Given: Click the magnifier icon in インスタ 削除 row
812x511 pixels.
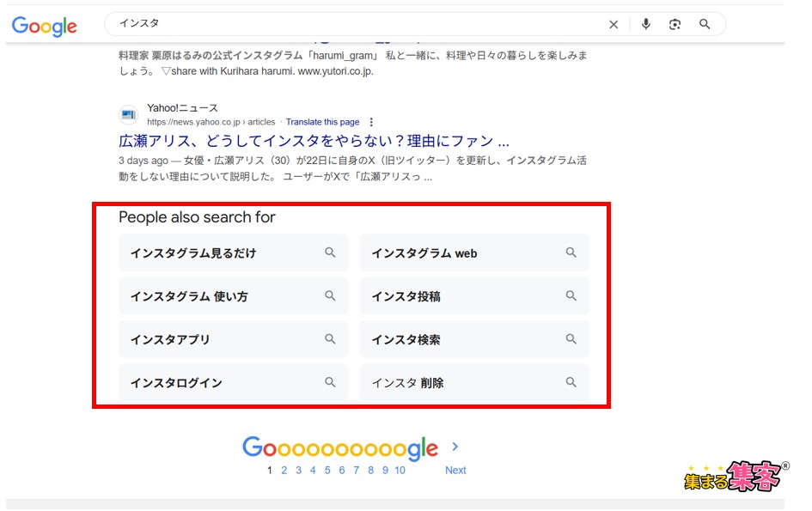Looking at the screenshot, I should 571,382.
